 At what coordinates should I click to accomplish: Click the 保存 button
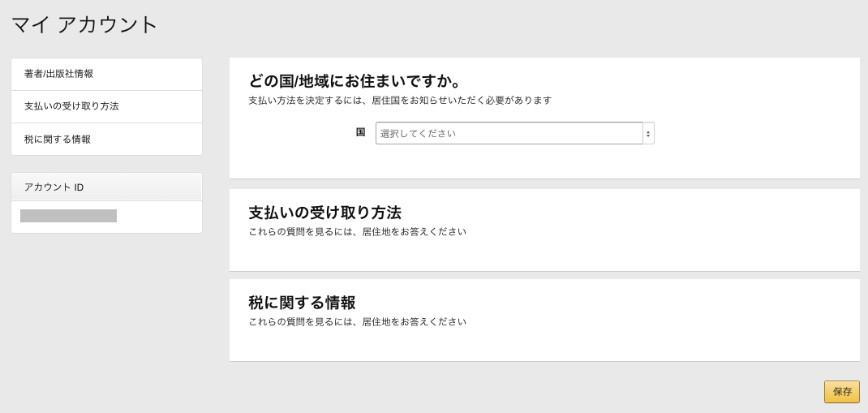click(841, 391)
